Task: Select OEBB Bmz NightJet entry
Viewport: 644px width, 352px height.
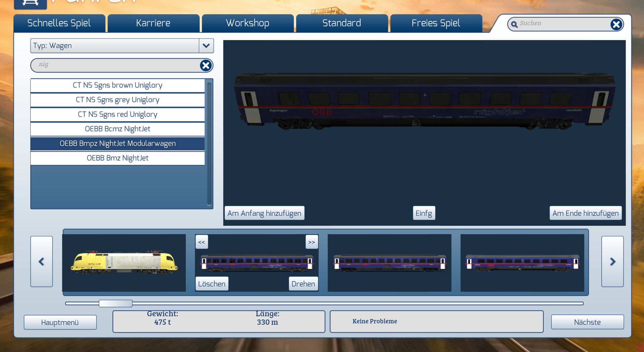Action: 117,158
